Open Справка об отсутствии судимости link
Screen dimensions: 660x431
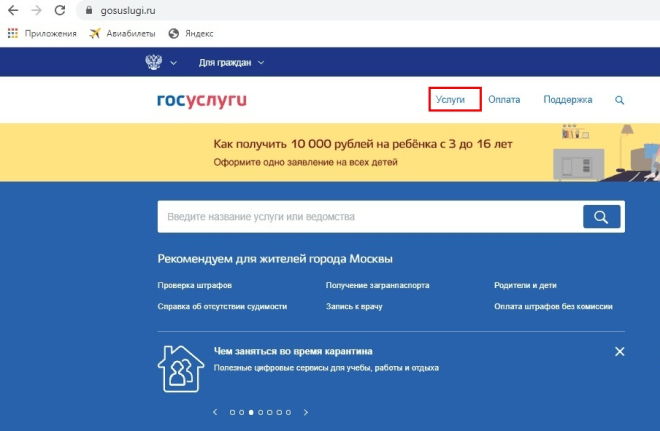[222, 306]
